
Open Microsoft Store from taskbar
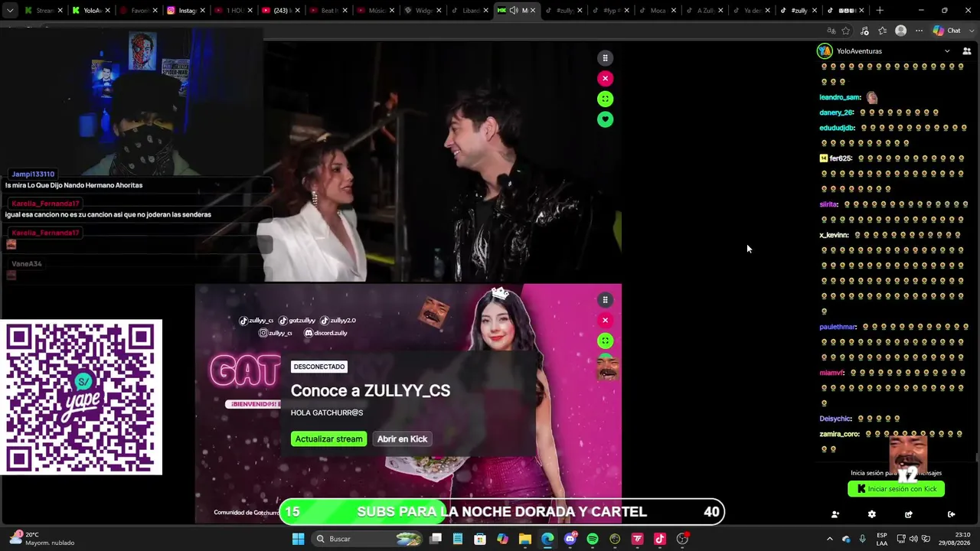pos(480,539)
